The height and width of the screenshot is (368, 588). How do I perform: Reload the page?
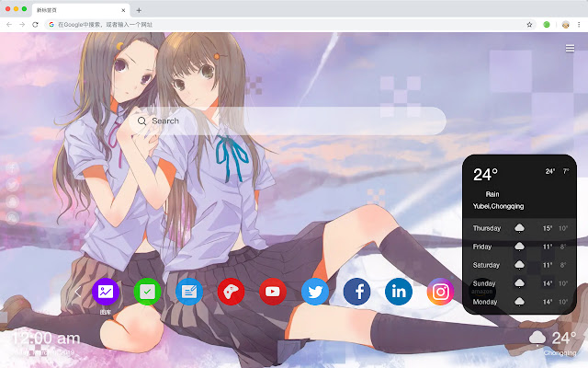click(x=35, y=25)
